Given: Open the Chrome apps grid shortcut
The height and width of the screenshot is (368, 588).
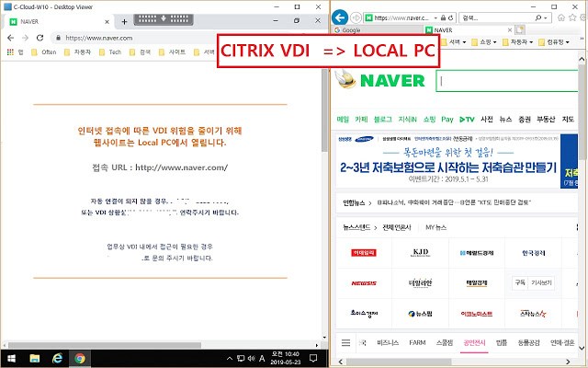Looking at the screenshot, I should pos(10,52).
